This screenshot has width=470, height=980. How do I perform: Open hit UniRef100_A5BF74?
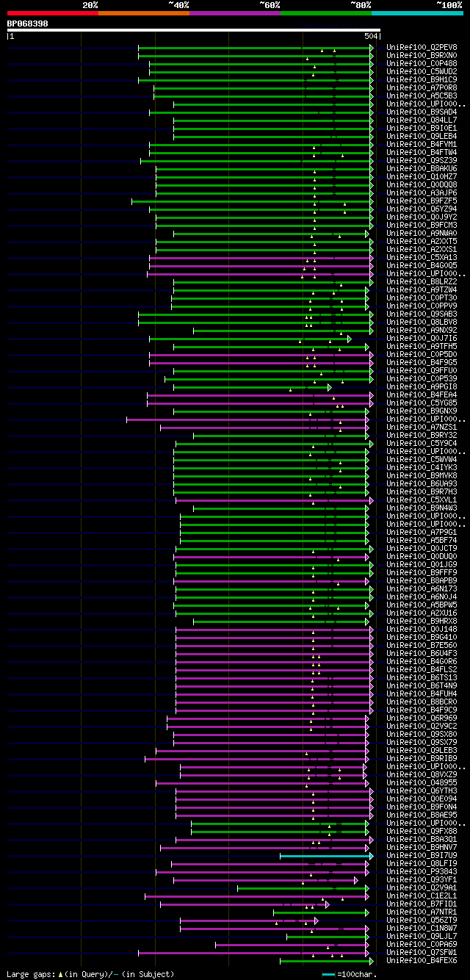(422, 540)
